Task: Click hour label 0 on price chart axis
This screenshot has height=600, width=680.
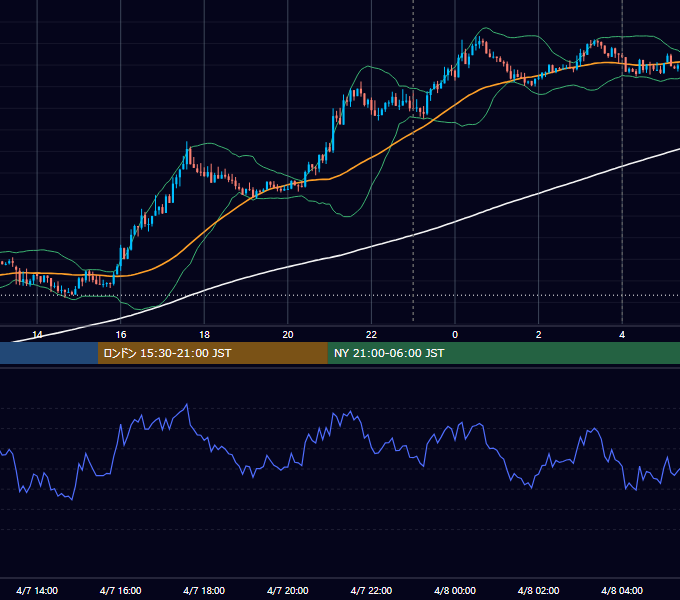Action: coord(455,334)
